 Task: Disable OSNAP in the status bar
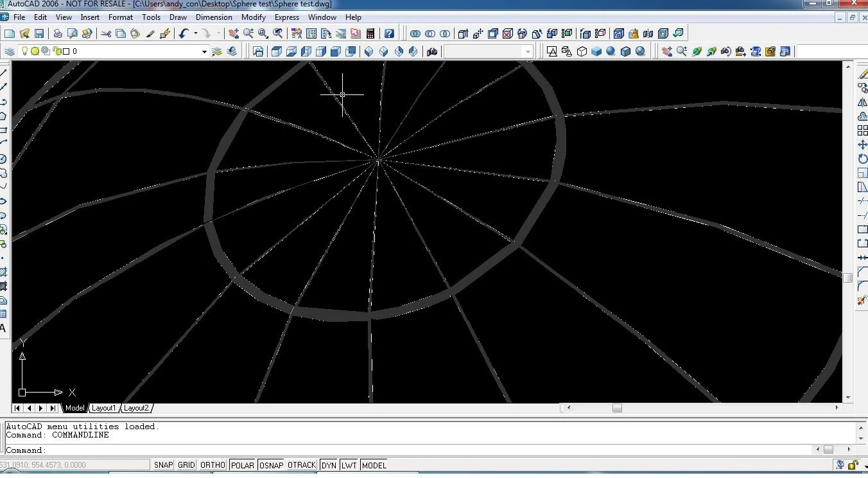(x=271, y=465)
